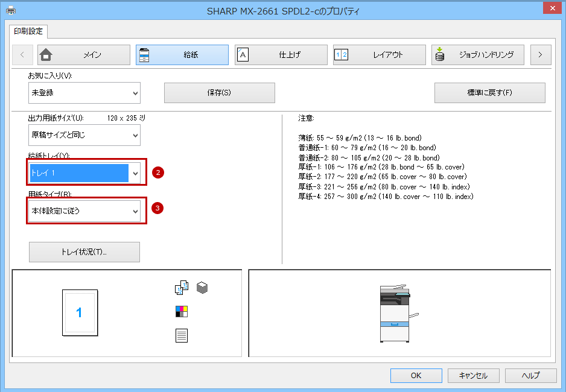This screenshot has width=566, height=392.
Task: Open the 給紙トレイ dropdown showing トレイ 1
Action: coord(84,173)
